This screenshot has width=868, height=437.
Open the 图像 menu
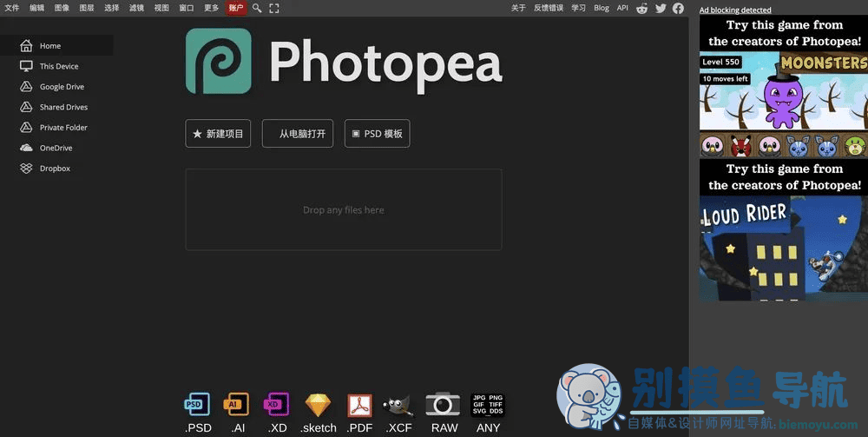click(x=62, y=8)
